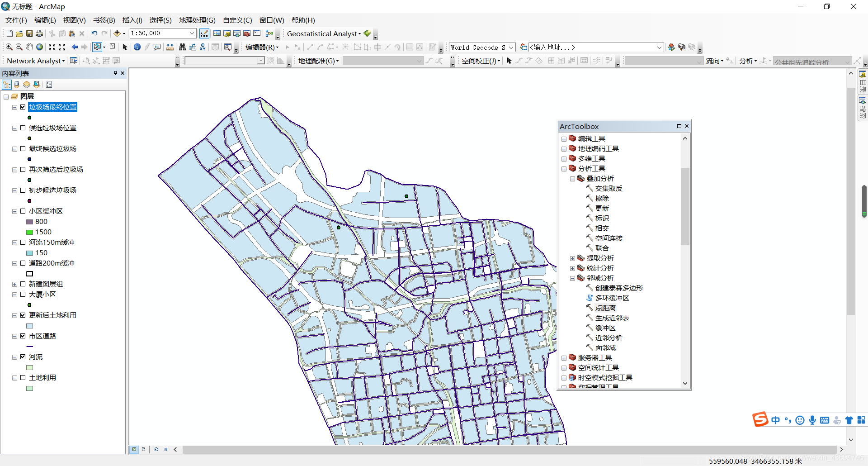Viewport: 868px width, 466px height.
Task: Expand the 编辑工具 toolbox
Action: tap(564, 139)
